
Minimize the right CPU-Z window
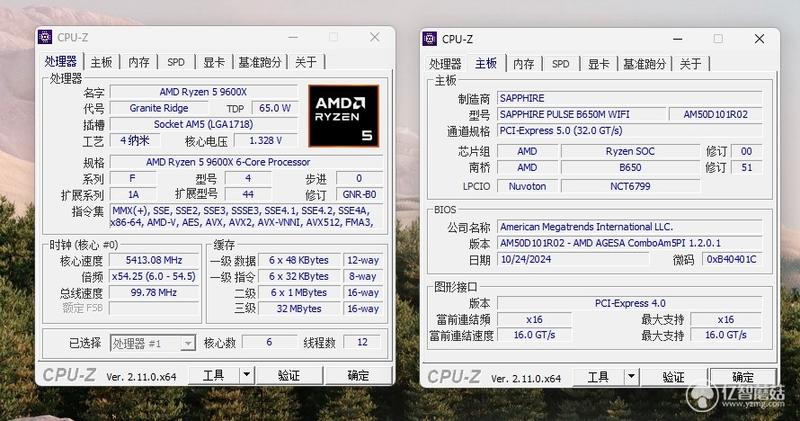click(678, 39)
